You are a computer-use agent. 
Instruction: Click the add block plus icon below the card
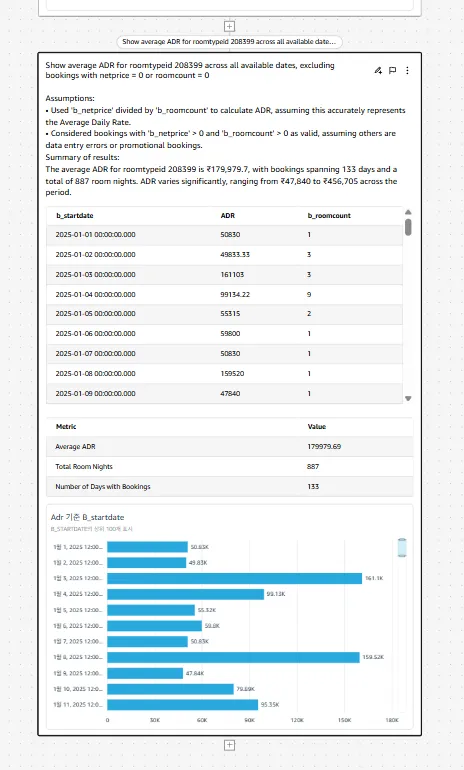[x=229, y=745]
